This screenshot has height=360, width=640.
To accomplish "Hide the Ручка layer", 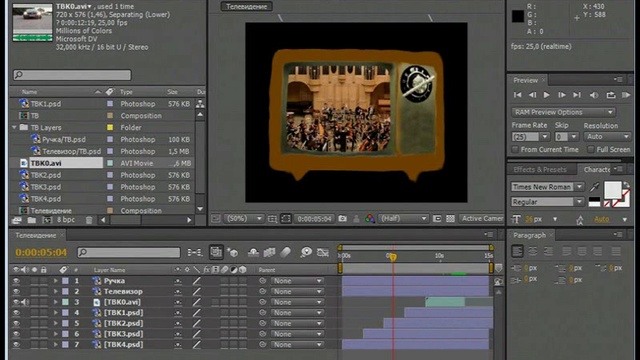I will (x=16, y=281).
